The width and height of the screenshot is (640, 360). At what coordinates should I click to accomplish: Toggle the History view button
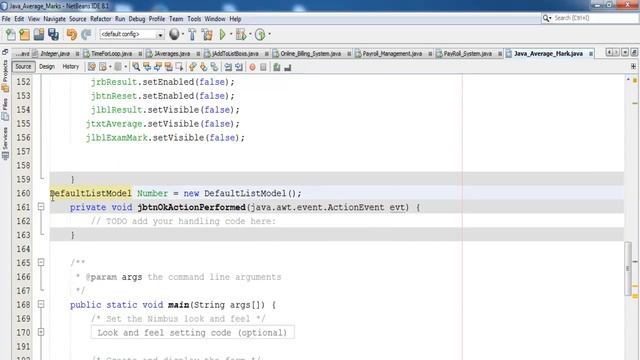[71, 67]
